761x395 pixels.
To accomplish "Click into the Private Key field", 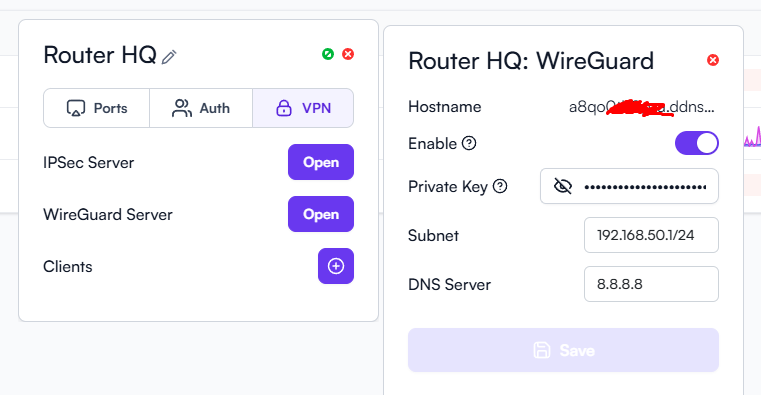I will click(629, 186).
